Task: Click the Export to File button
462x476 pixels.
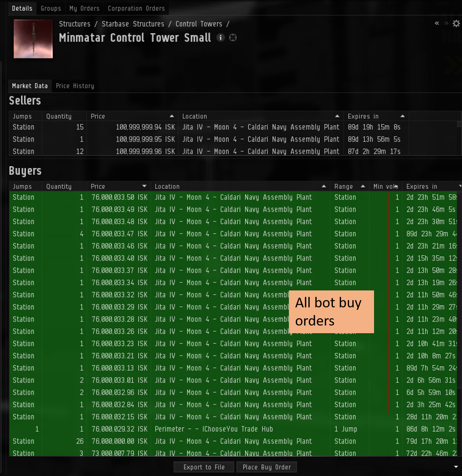Action: (204, 467)
